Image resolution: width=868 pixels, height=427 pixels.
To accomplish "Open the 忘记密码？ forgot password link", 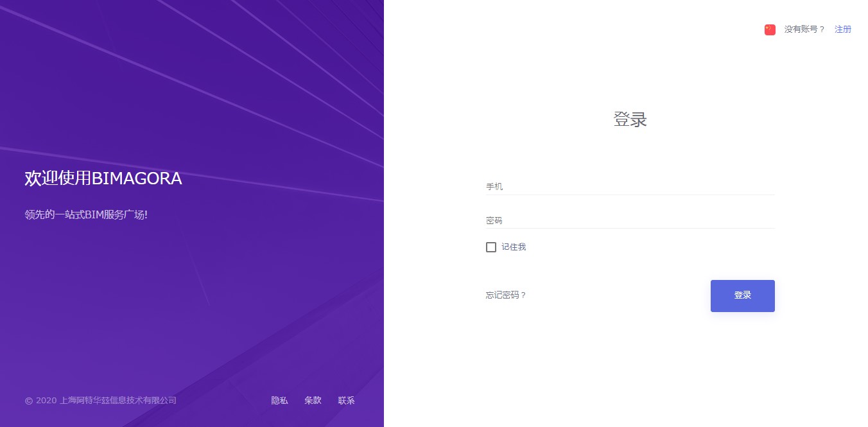I will [x=506, y=295].
